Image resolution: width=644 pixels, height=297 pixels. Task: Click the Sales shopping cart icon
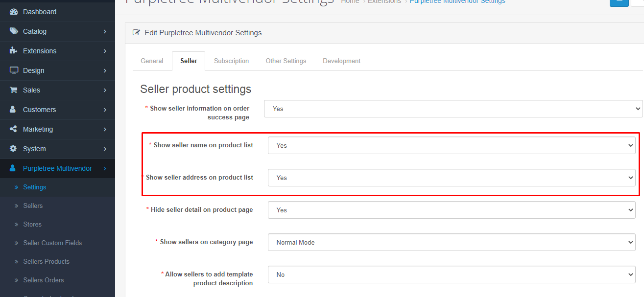[14, 90]
